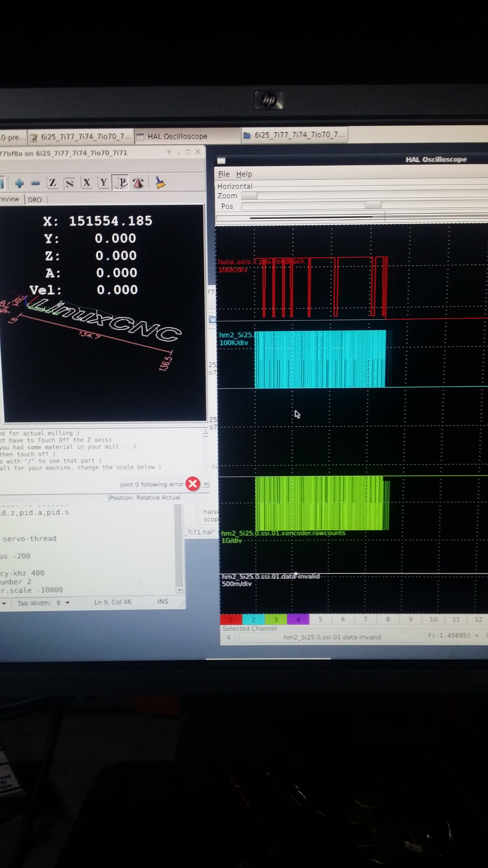The image size is (488, 868).
Task: Select oscilloscope channel 4 purple button
Action: point(298,619)
